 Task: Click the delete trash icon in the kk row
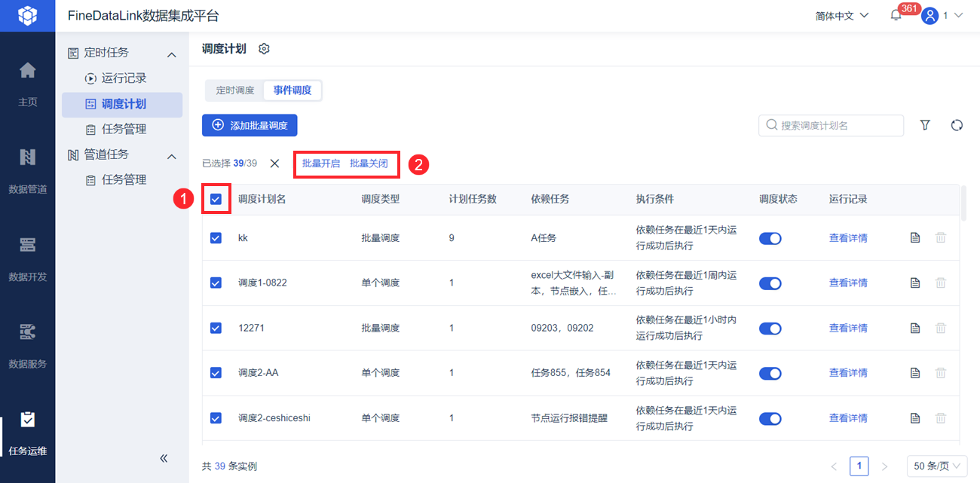coord(941,238)
